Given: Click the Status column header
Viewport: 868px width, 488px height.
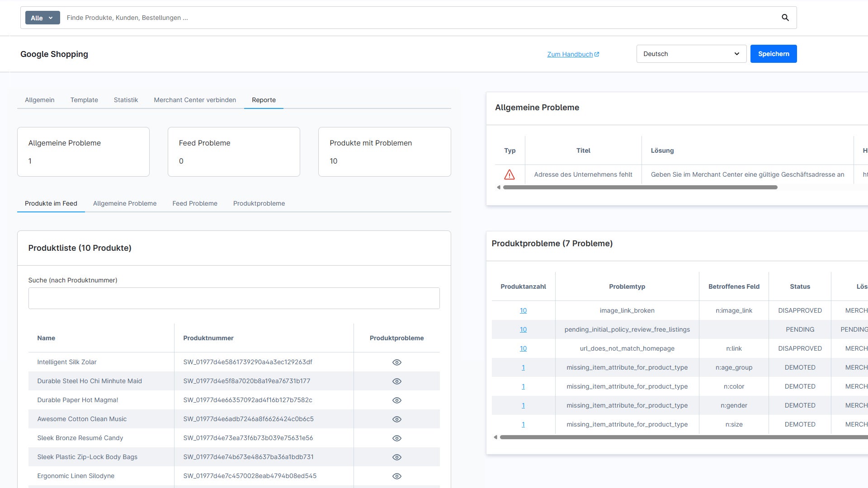Looking at the screenshot, I should click(x=800, y=286).
